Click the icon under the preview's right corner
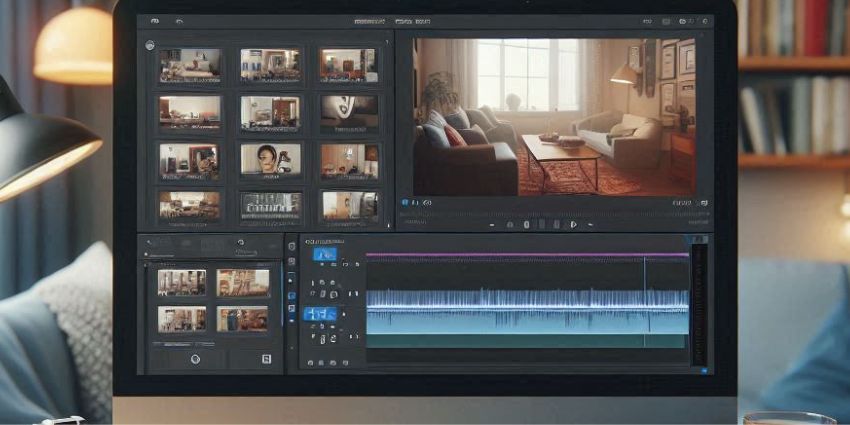This screenshot has height=425, width=850. 703,203
